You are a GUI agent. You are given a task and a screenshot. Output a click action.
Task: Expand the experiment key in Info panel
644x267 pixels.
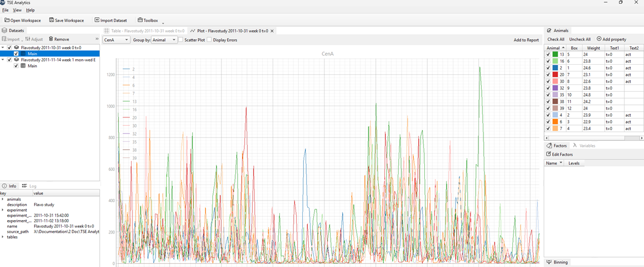pyautogui.click(x=3, y=210)
